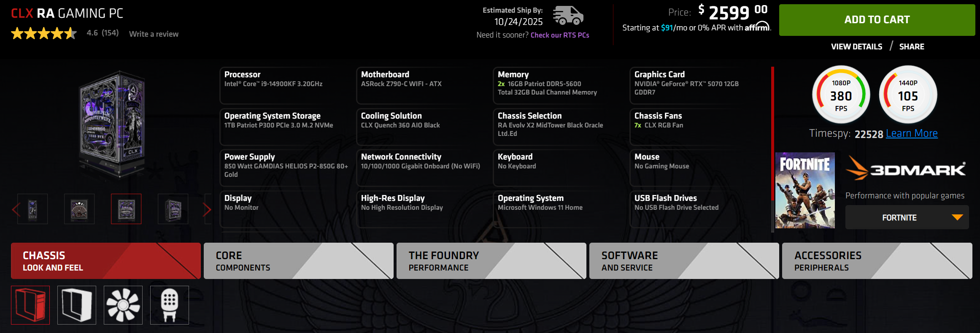This screenshot has width=980, height=333.
Task: Open the Display spec card
Action: [x=286, y=209]
